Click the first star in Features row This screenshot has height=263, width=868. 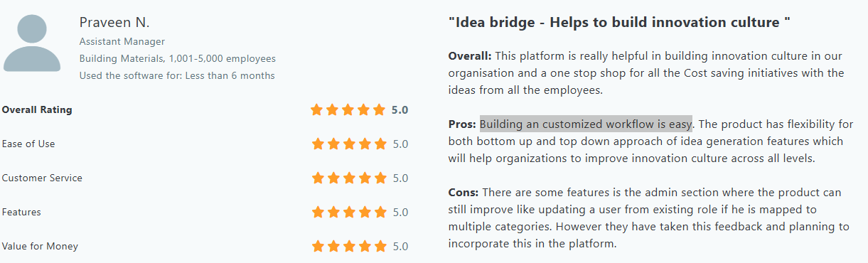point(317,213)
